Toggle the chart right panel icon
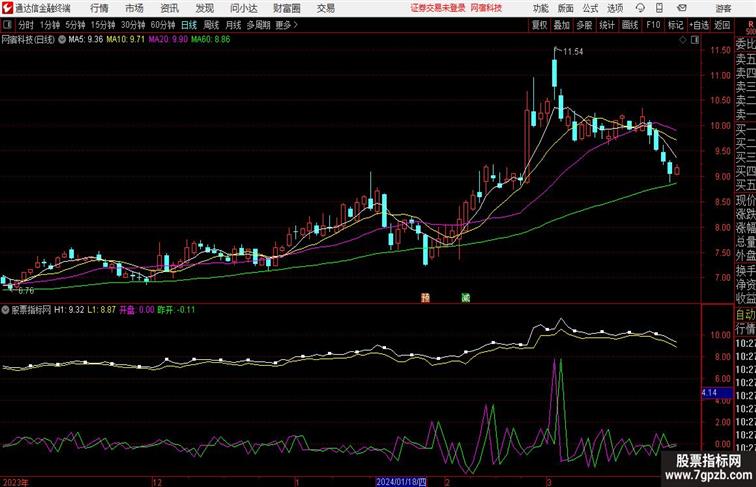This screenshot has height=487, width=756. (x=695, y=40)
